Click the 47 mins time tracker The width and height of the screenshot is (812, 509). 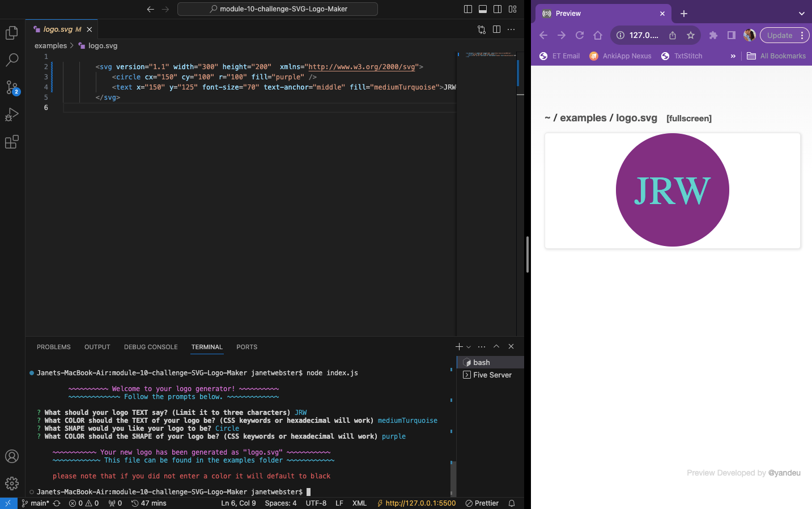click(x=149, y=503)
